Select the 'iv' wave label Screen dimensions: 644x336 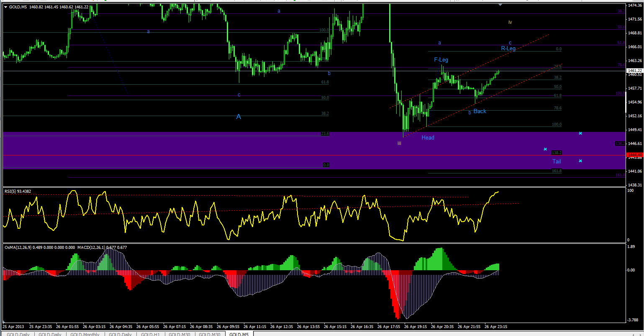tap(510, 22)
